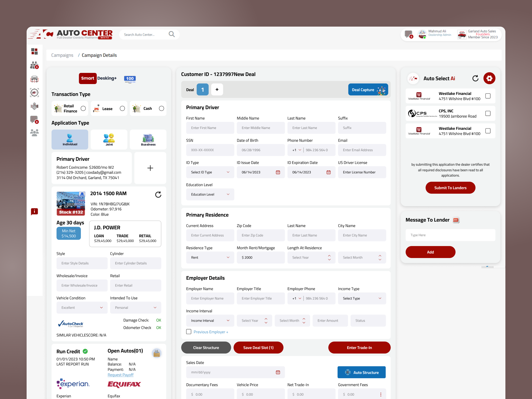Follow the Request Payoff link

click(x=120, y=375)
